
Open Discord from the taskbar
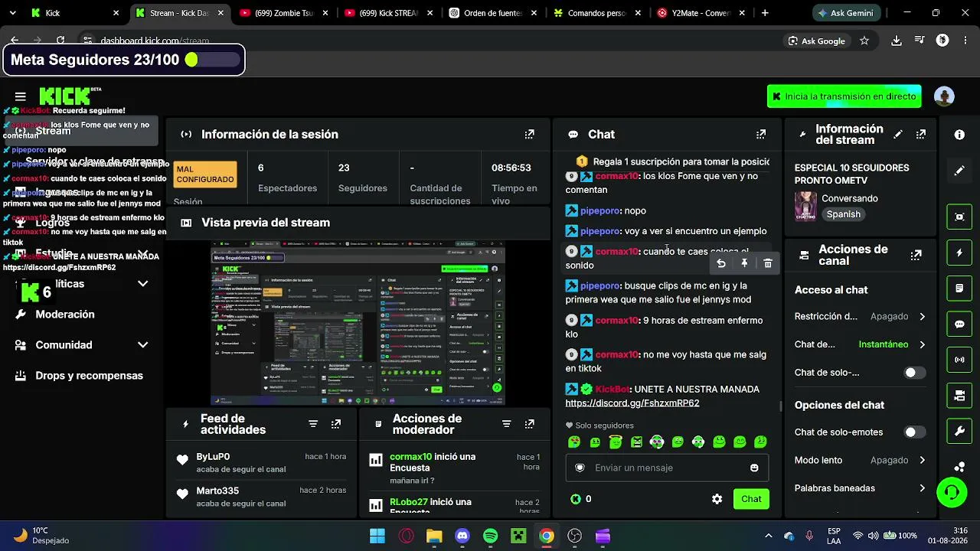point(462,536)
